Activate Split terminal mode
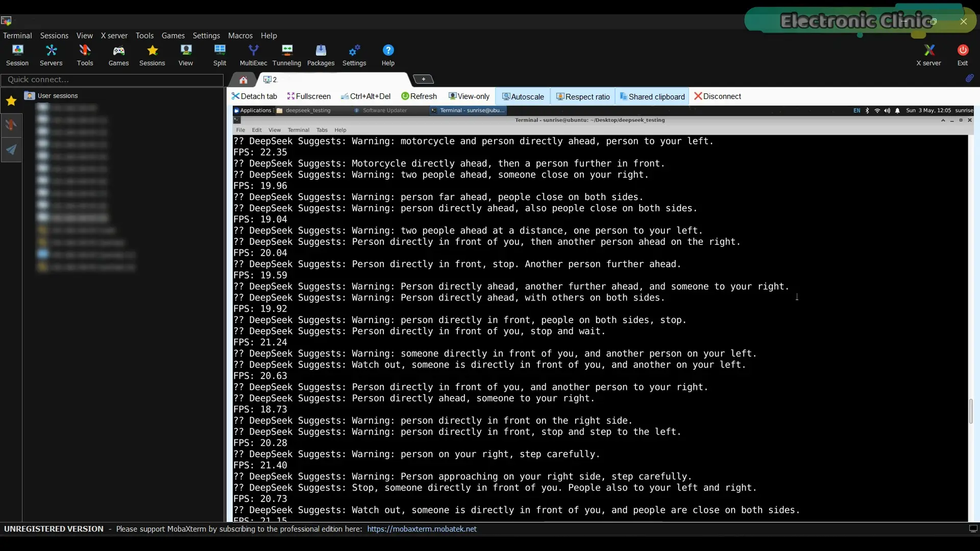The image size is (980, 551). (x=219, y=55)
